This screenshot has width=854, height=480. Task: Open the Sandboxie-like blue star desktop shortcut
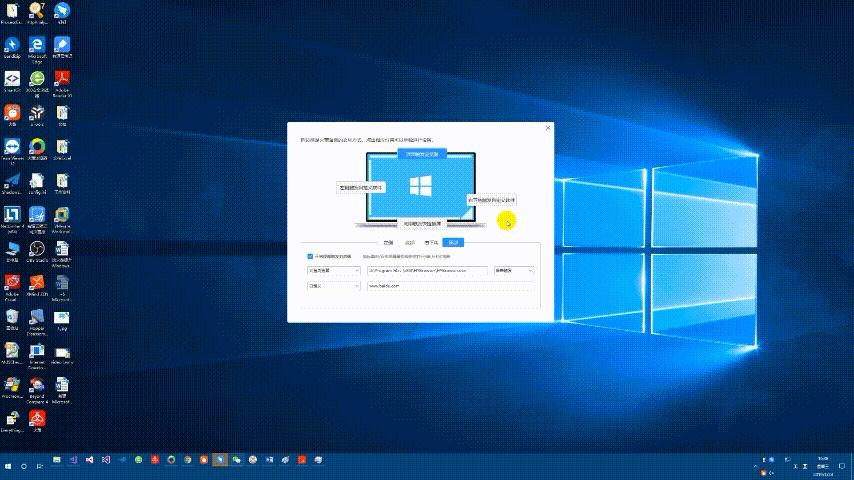(x=12, y=48)
